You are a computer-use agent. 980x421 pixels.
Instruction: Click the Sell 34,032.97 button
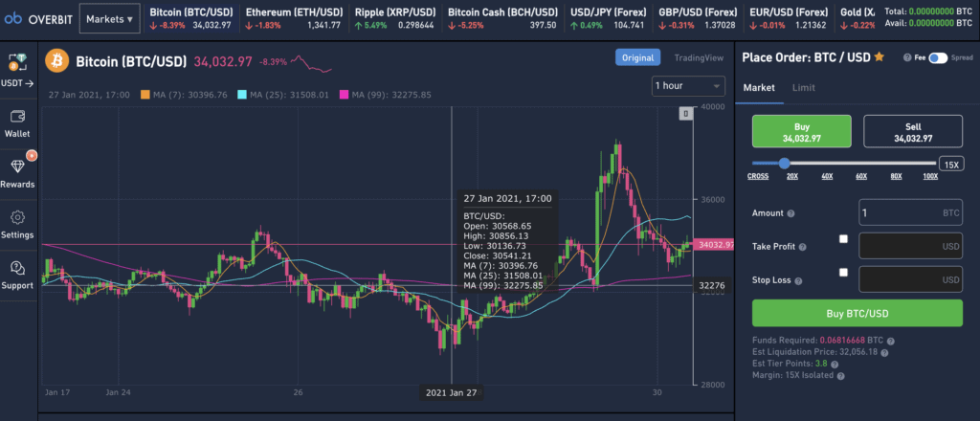click(x=913, y=131)
